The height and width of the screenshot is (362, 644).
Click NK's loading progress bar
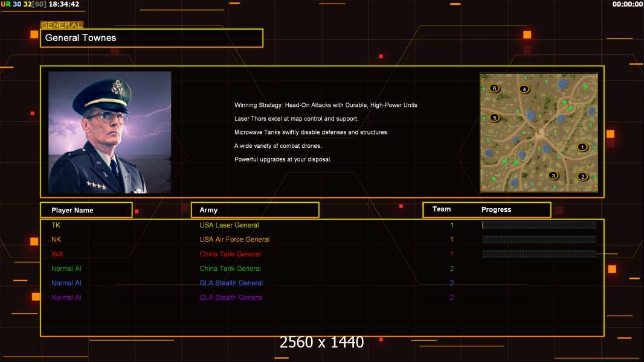(x=539, y=239)
